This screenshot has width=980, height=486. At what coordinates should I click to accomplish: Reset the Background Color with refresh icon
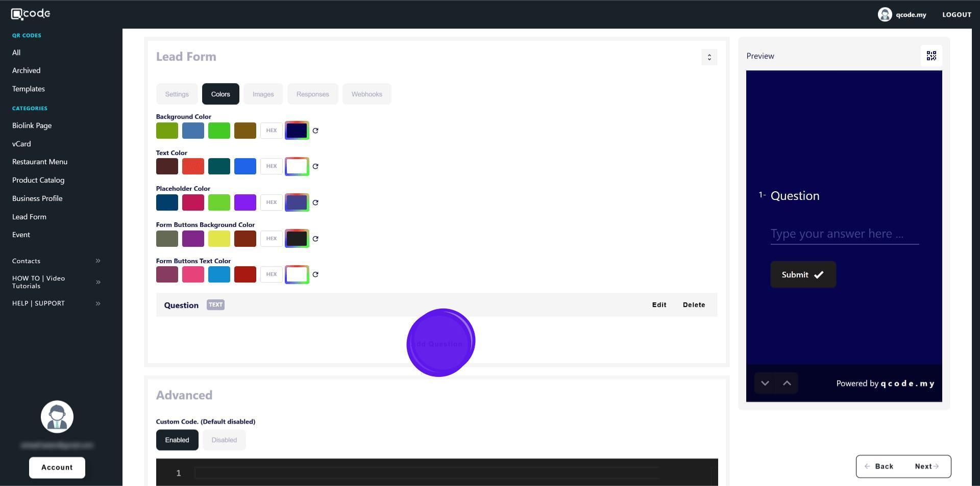click(x=315, y=131)
